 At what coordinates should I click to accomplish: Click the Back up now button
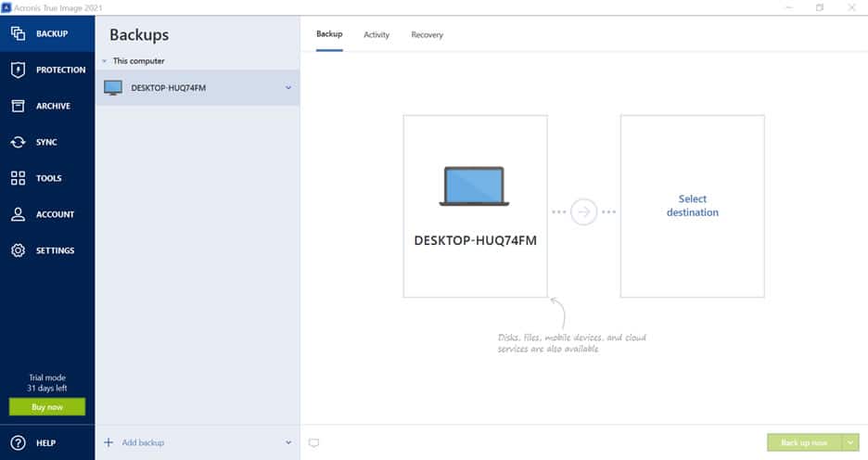click(x=804, y=442)
